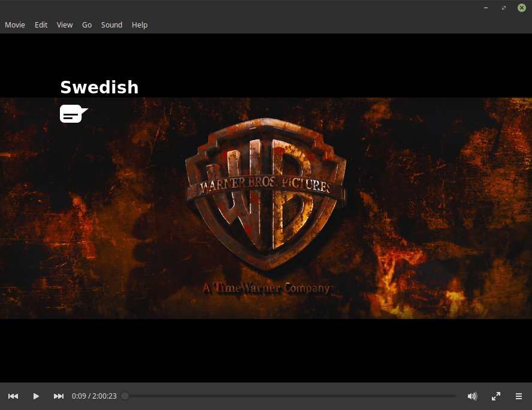Click the Swedish subtitle language text
The height and width of the screenshot is (410, 532).
pyautogui.click(x=99, y=87)
